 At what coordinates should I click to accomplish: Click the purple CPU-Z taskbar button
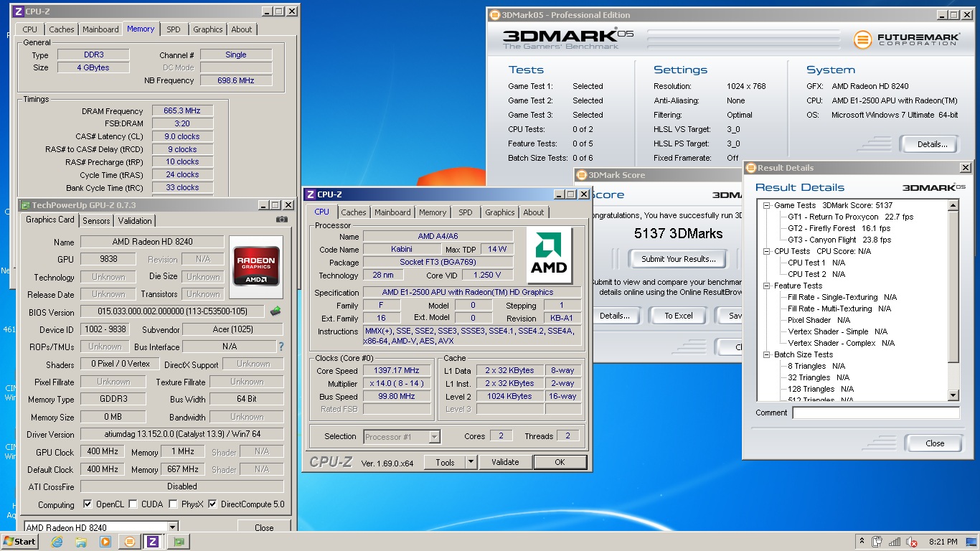(153, 542)
